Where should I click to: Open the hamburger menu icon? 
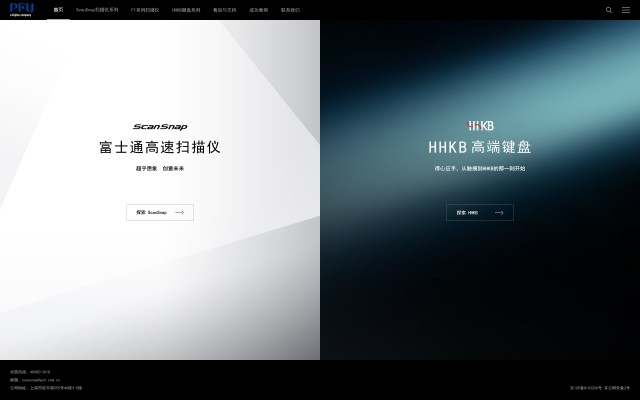click(626, 10)
